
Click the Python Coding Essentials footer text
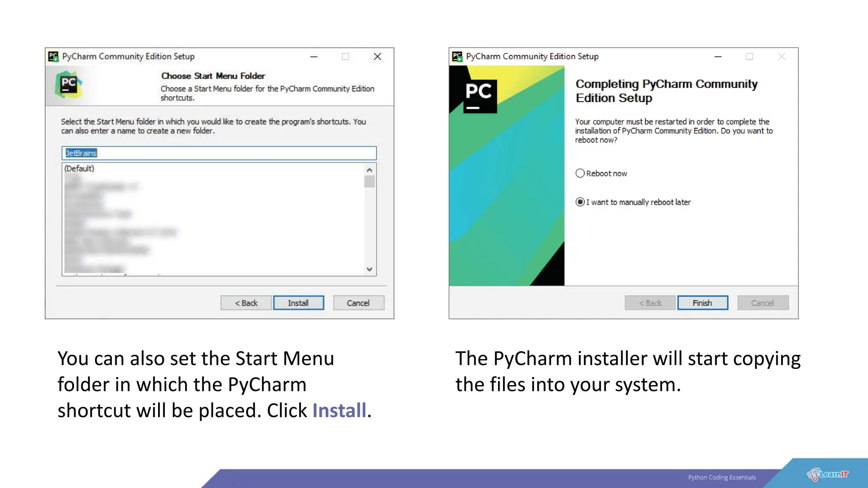click(x=722, y=477)
